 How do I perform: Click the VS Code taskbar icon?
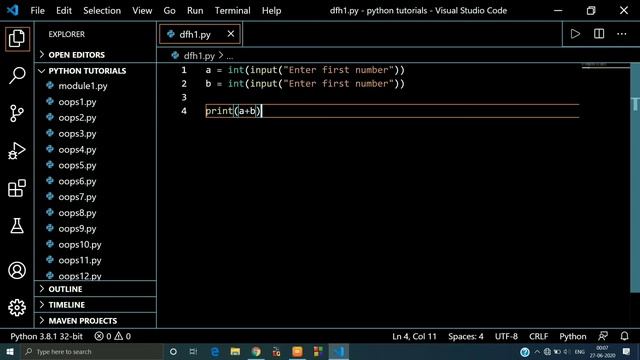tap(339, 351)
